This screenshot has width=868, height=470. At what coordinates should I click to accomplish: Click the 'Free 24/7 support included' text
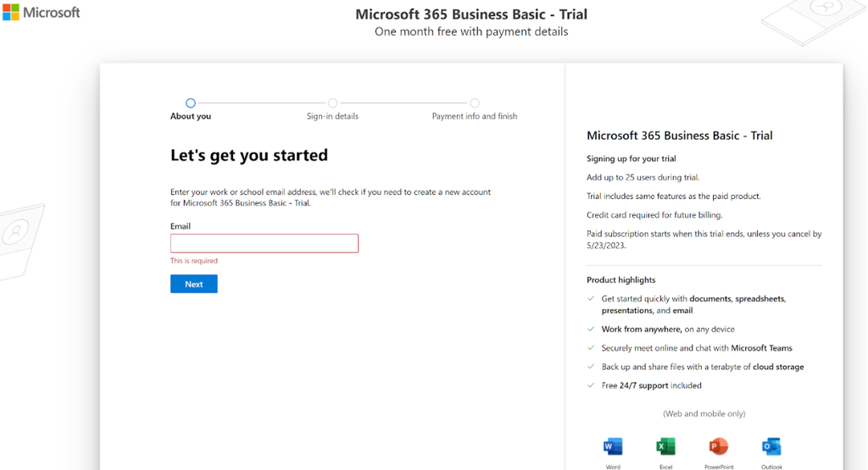(x=652, y=385)
